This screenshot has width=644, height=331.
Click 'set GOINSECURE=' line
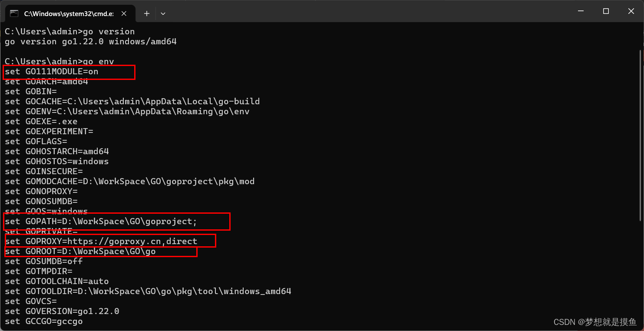[x=44, y=171]
